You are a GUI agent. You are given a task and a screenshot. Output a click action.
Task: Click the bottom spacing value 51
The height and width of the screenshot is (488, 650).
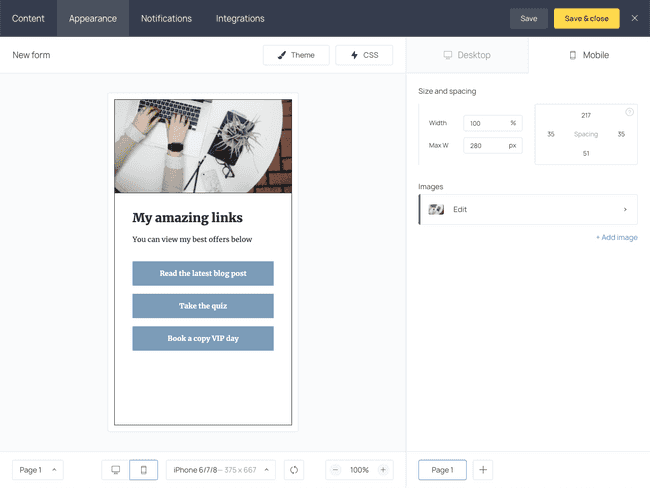[x=586, y=153]
